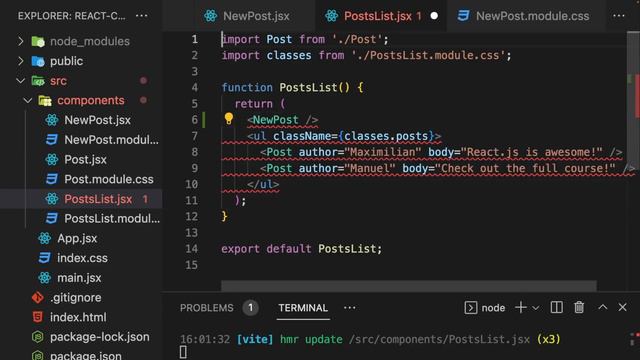Click CSS icon beside Post.module.css

pos(52,179)
